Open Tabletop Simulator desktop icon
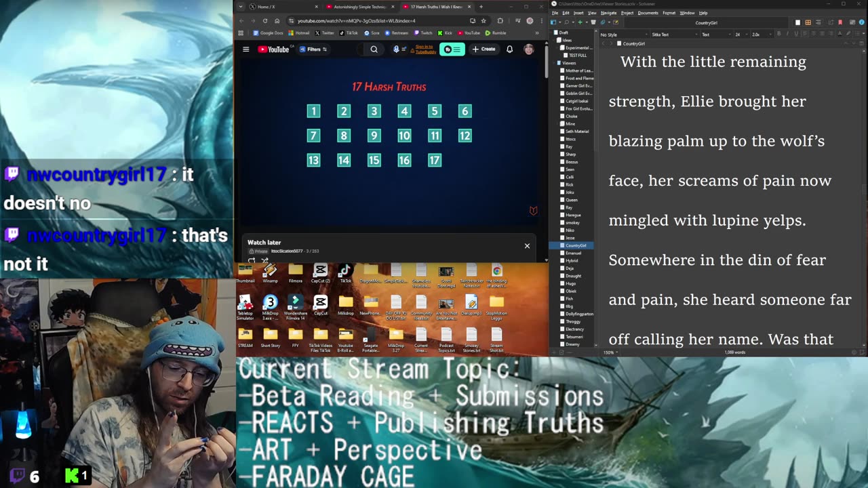Image resolution: width=868 pixels, height=488 pixels. point(245,307)
